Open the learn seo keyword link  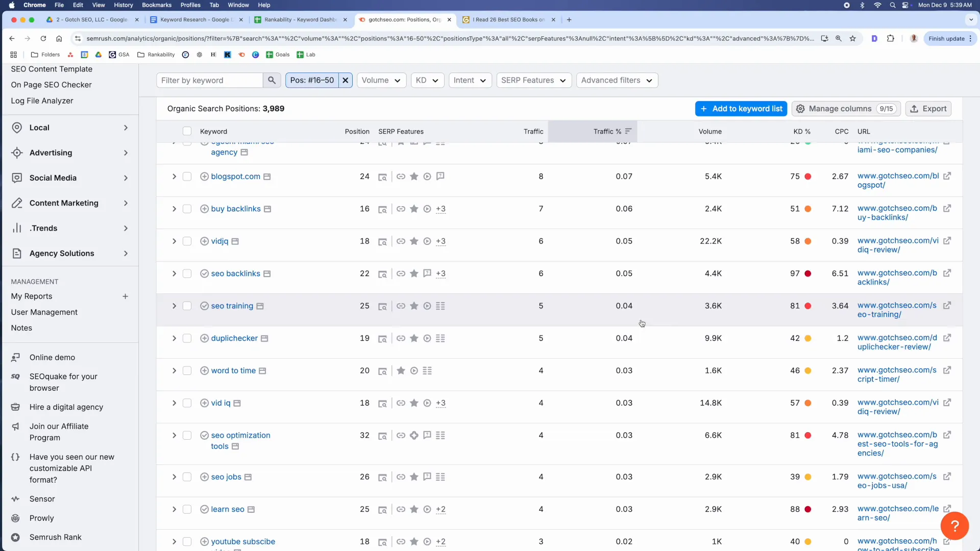pyautogui.click(x=227, y=509)
